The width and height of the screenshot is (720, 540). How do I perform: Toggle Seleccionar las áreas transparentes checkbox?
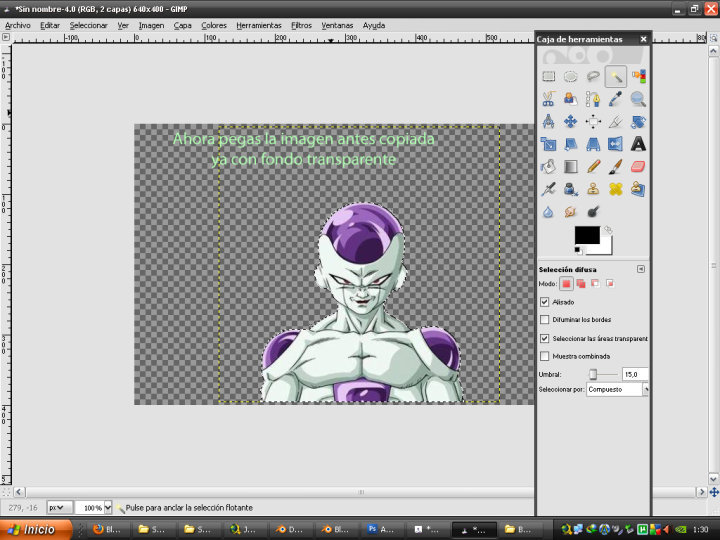[545, 338]
